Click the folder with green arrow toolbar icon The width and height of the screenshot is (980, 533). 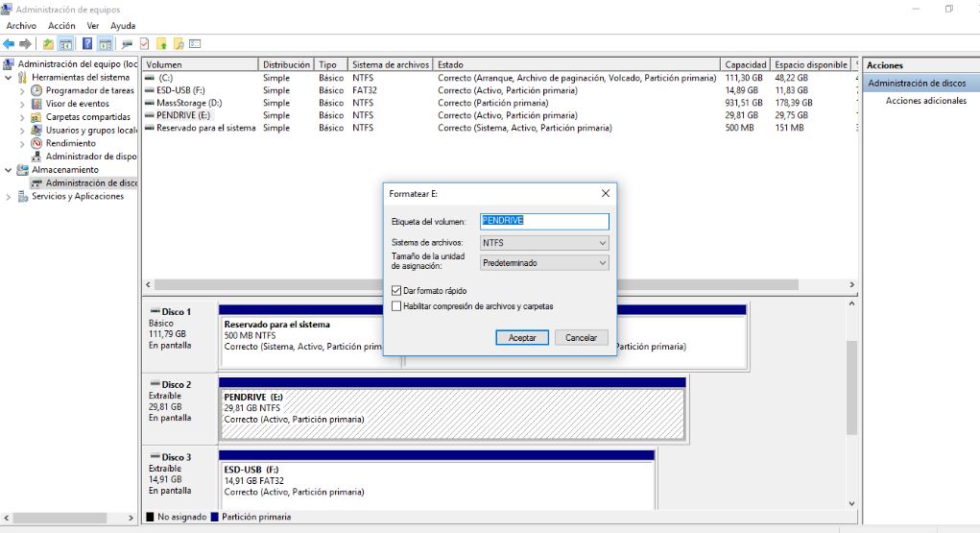coord(48,43)
